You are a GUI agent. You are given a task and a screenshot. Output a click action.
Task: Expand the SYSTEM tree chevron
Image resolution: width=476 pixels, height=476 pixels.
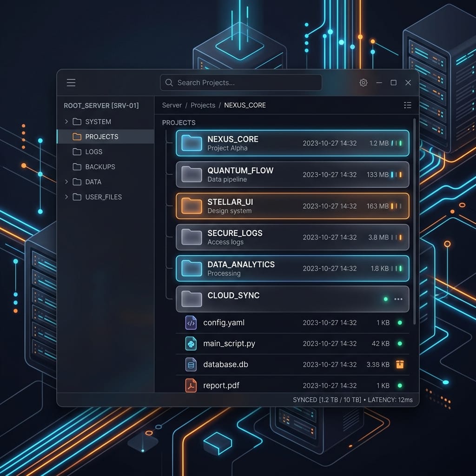coord(66,121)
